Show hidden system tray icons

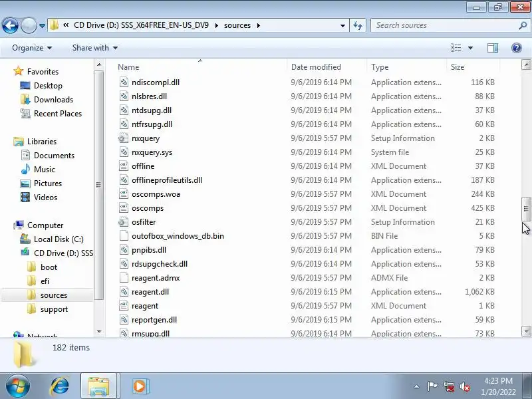click(417, 386)
